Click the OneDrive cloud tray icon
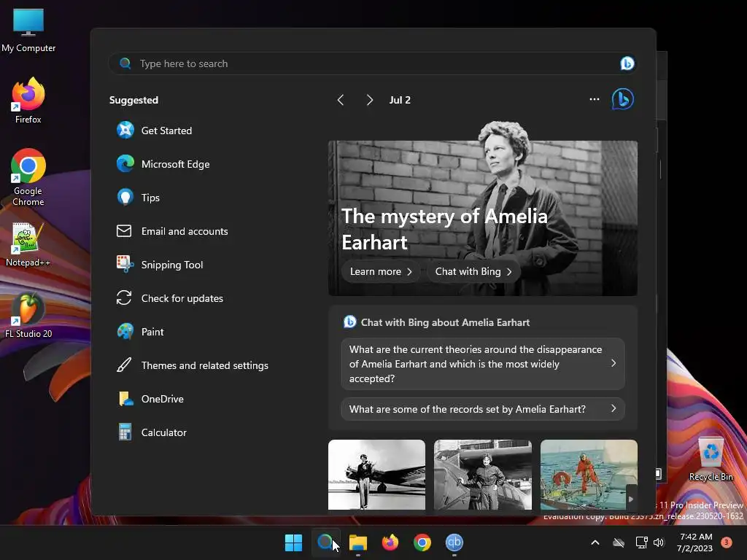This screenshot has height=560, width=747. pos(619,542)
